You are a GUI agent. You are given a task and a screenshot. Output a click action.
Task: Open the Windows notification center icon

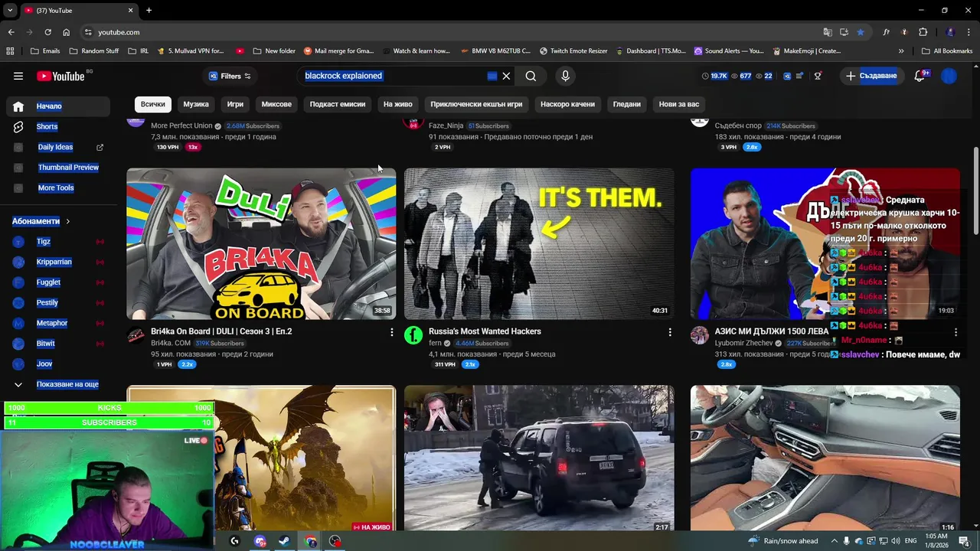pos(963,541)
